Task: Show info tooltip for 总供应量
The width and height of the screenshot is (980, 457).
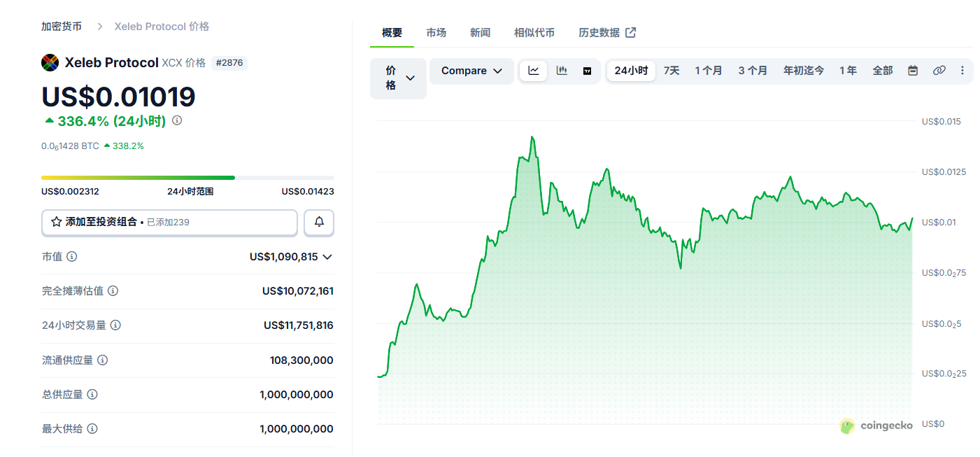Action: [92, 394]
